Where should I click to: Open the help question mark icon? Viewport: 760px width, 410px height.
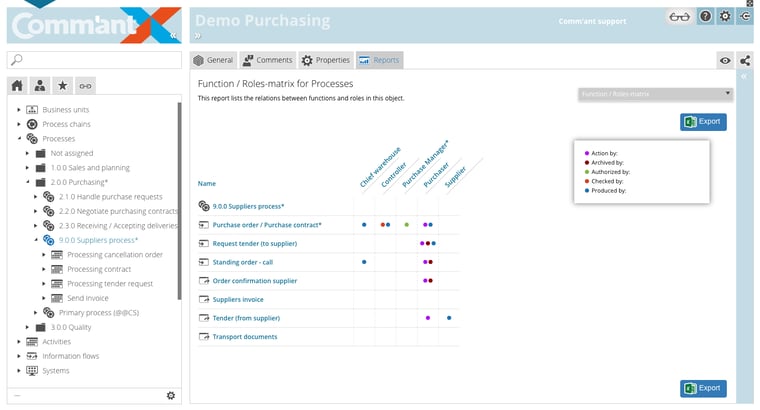coord(706,17)
